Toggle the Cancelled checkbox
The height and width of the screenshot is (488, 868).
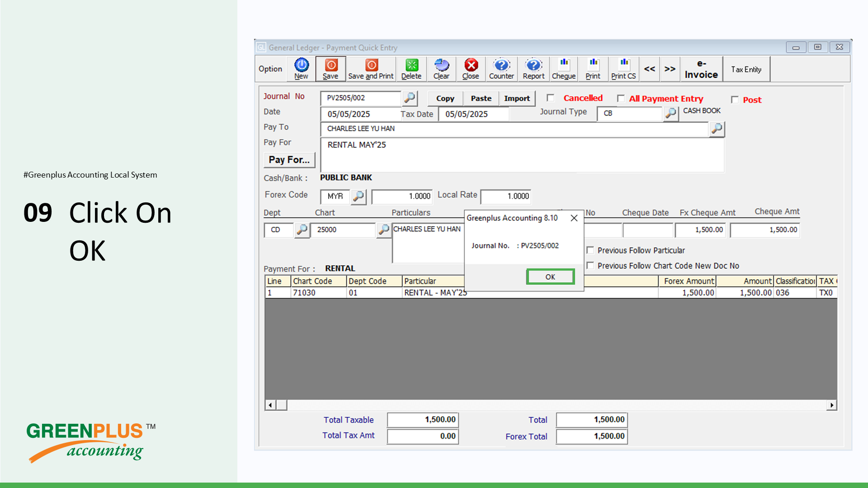tap(551, 98)
